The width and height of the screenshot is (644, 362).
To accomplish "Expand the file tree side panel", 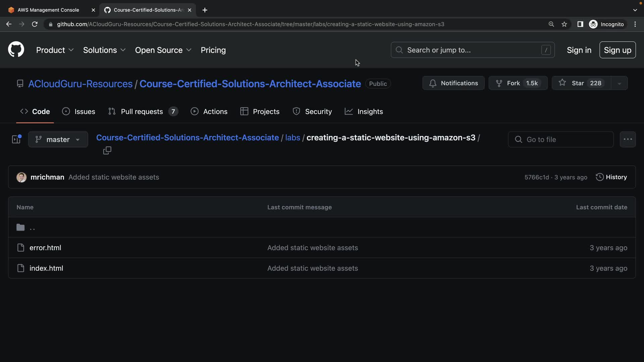I will (x=16, y=139).
